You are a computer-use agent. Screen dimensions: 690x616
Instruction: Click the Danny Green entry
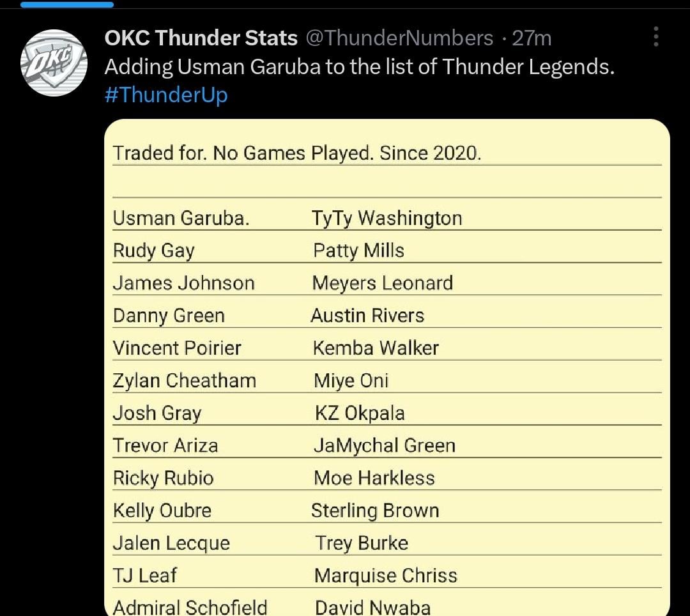tap(169, 316)
